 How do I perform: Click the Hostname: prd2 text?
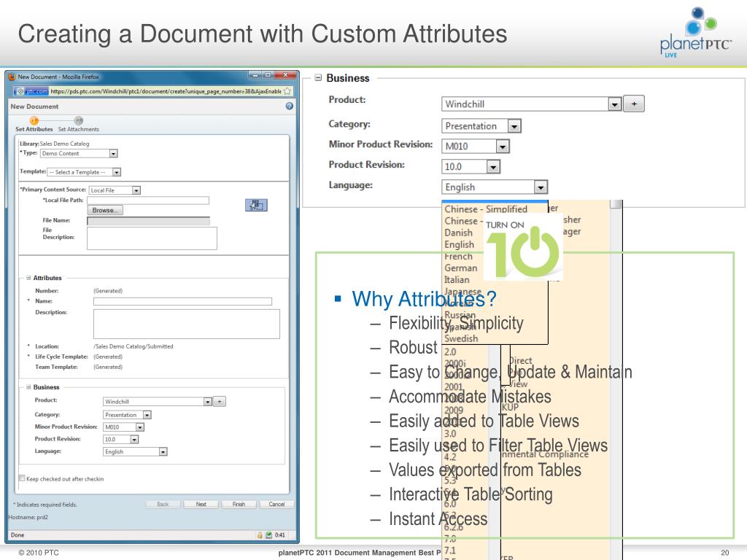tap(28, 517)
